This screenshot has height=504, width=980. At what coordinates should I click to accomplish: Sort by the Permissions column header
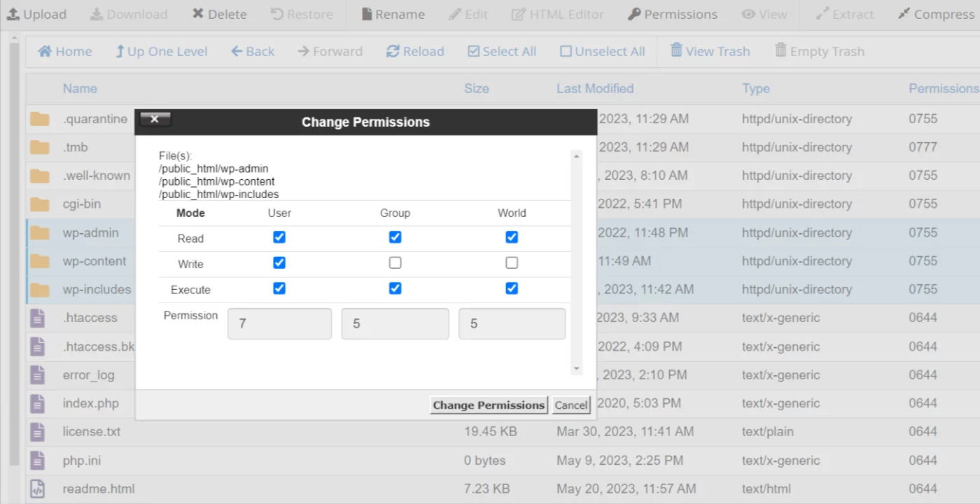(943, 89)
